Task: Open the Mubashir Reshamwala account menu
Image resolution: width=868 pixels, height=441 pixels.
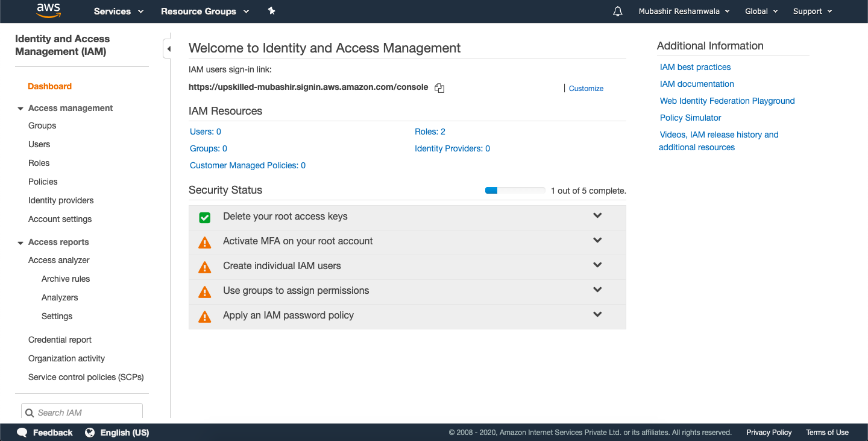Action: pyautogui.click(x=684, y=11)
